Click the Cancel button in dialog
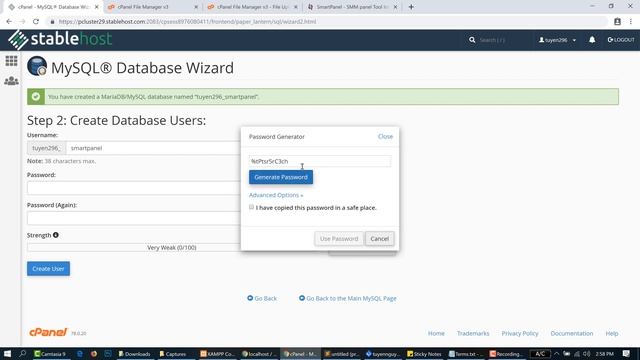 (x=379, y=239)
